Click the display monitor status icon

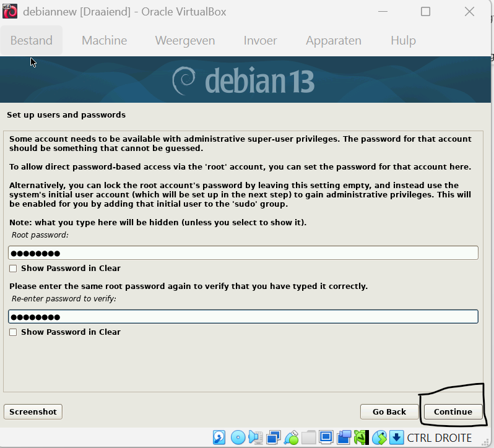326,437
